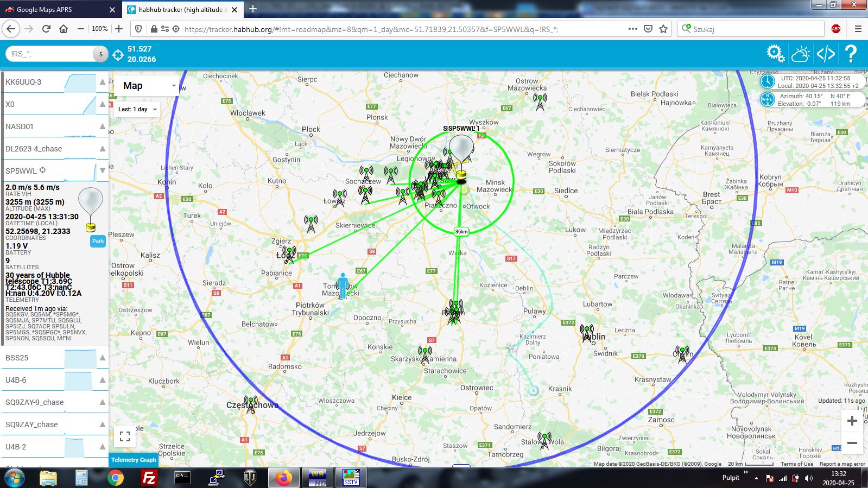The width and height of the screenshot is (868, 488).
Task: Click the search callsign input field
Action: coord(50,54)
